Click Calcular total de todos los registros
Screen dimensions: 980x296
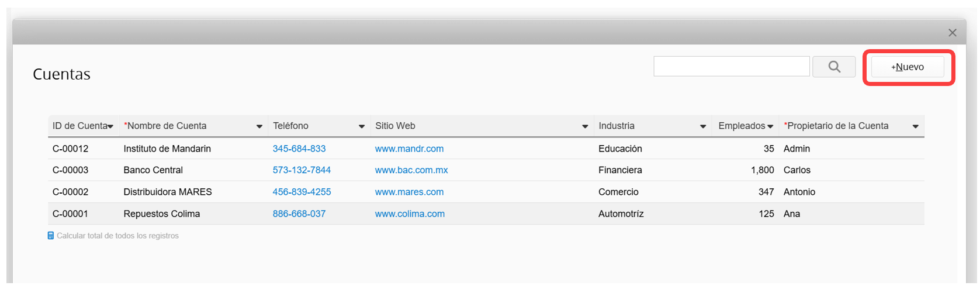pos(117,236)
